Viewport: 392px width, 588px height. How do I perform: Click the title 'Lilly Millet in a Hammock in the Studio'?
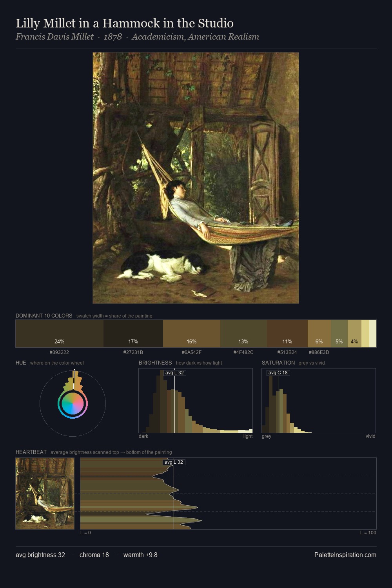coord(125,23)
